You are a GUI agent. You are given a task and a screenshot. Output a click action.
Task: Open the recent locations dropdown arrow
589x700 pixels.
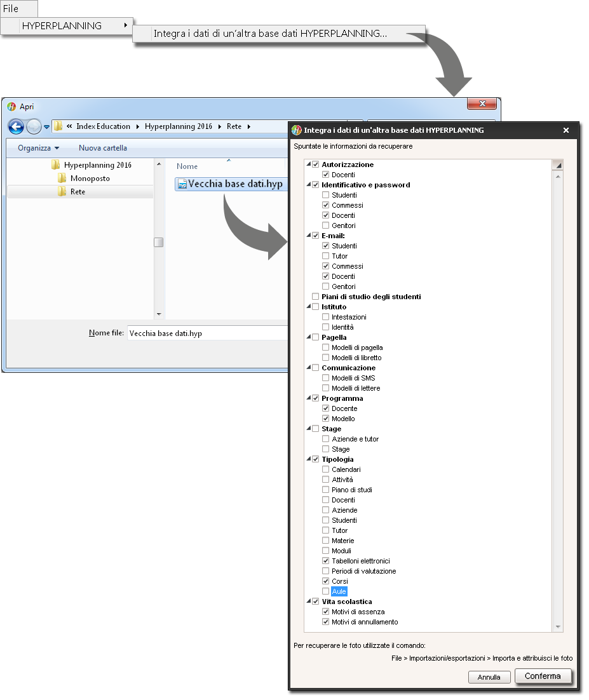46,127
